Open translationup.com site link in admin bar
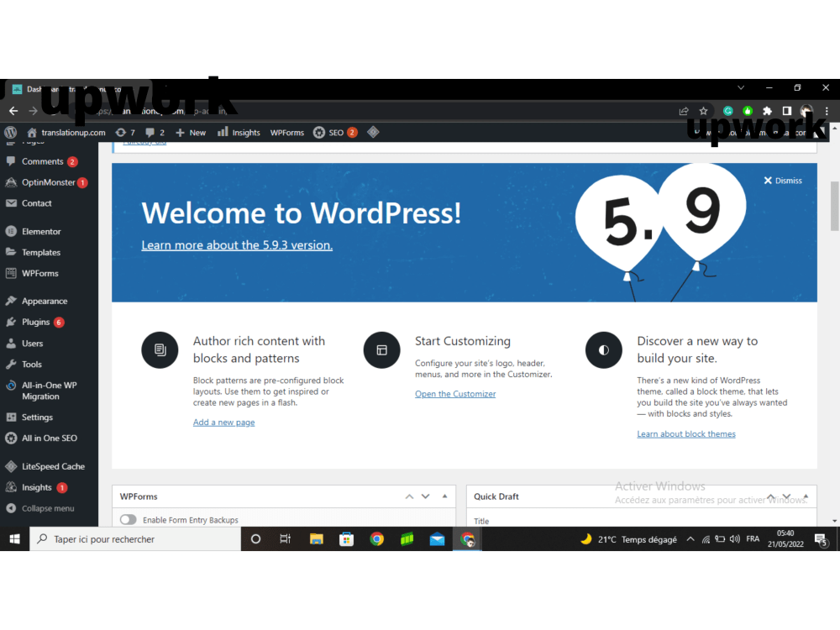840x630 pixels. pyautogui.click(x=66, y=133)
